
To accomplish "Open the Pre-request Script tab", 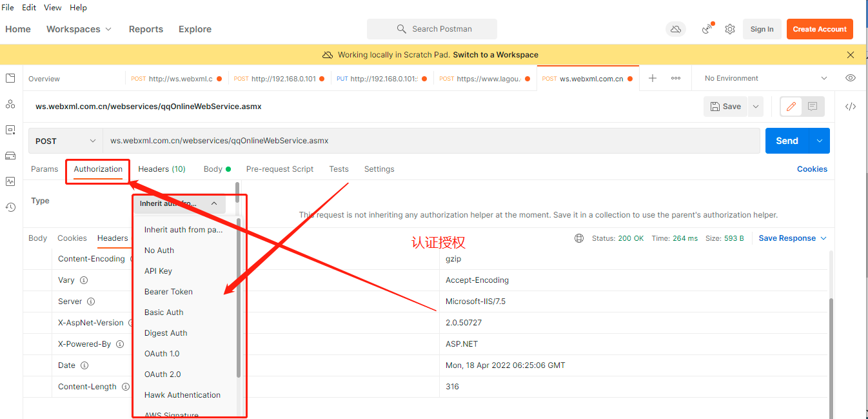I will point(280,169).
